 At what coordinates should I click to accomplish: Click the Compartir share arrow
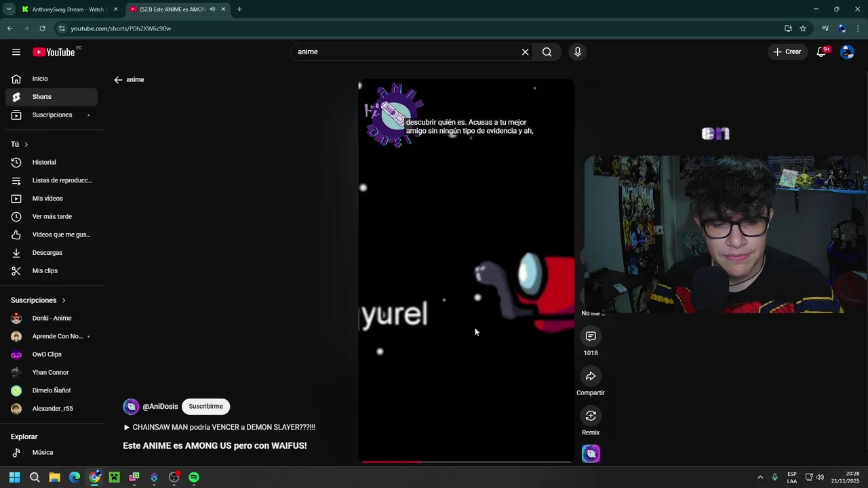point(591,376)
